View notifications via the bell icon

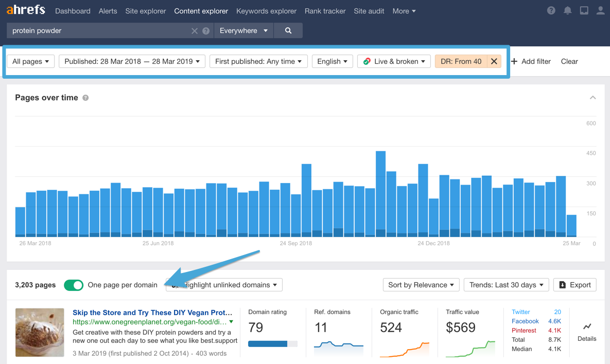point(567,10)
